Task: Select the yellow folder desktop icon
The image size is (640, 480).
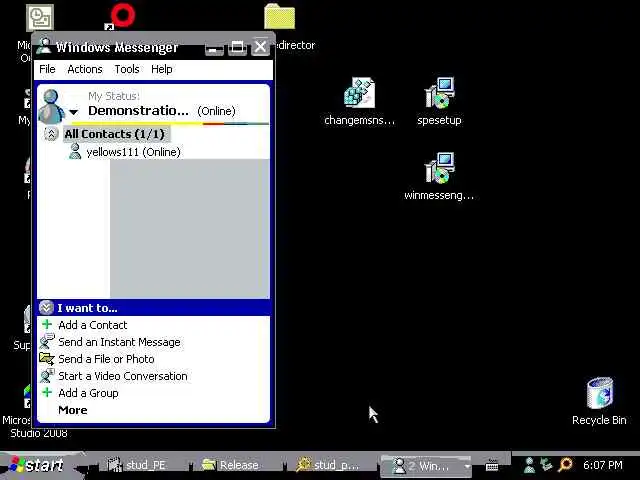Action: coord(279,16)
